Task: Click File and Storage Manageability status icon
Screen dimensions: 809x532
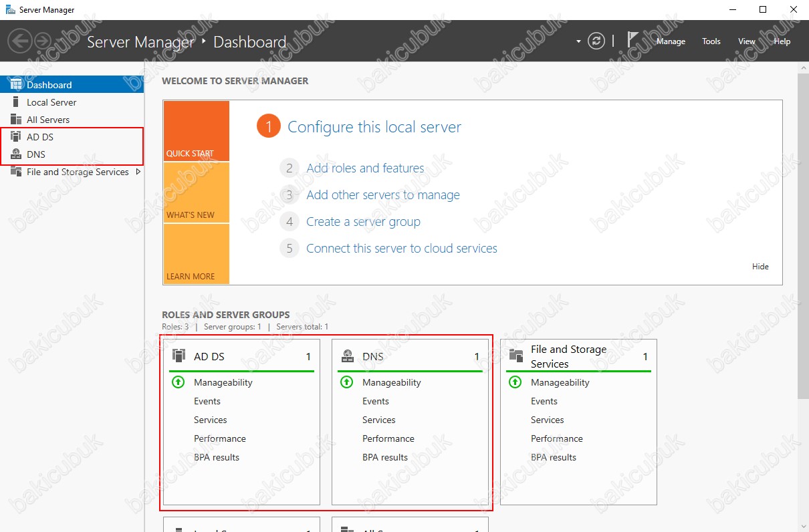Action: 515,382
